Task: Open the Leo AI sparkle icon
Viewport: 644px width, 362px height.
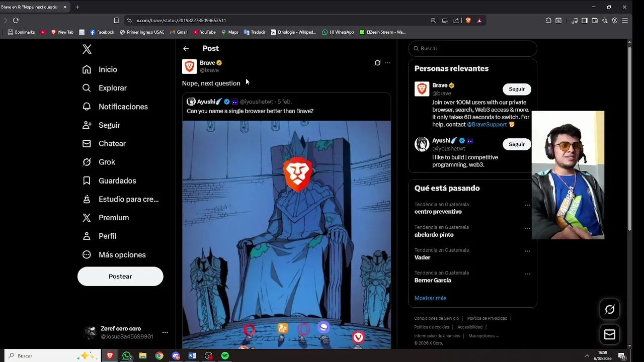Action: pyautogui.click(x=605, y=21)
